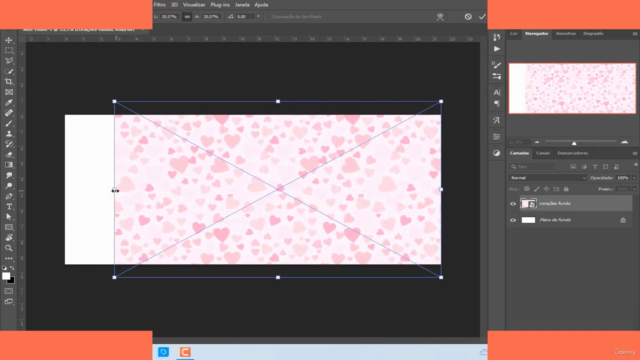Select the Eraser tool
The width and height of the screenshot is (640, 360).
click(x=9, y=155)
